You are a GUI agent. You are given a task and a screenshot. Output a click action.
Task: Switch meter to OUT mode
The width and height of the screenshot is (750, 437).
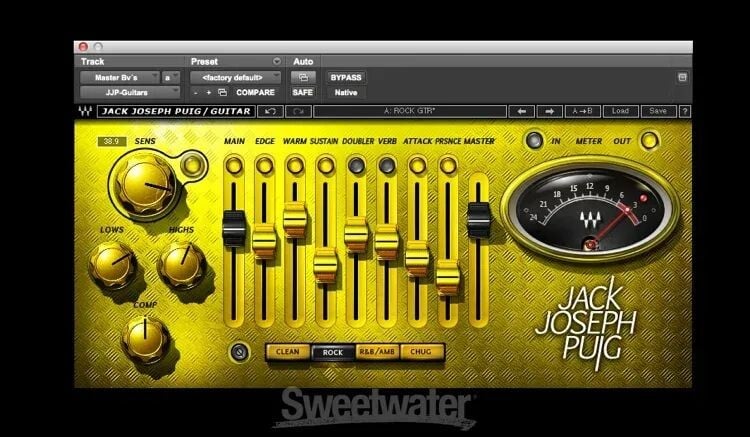click(x=649, y=141)
